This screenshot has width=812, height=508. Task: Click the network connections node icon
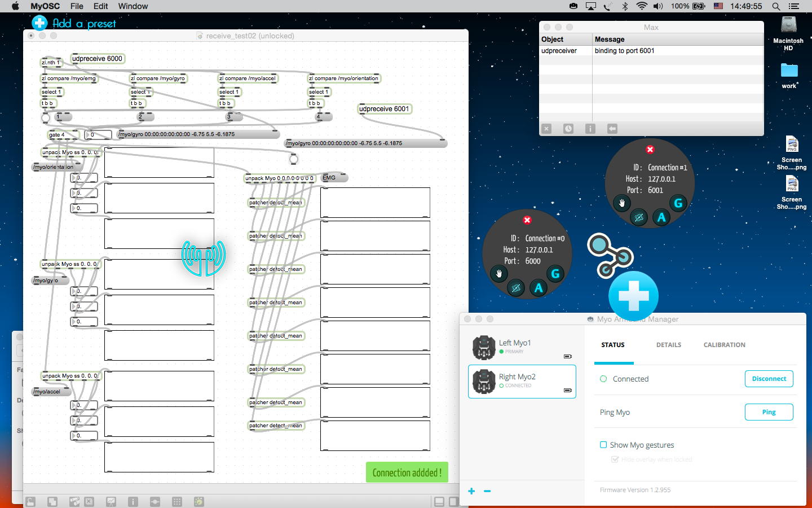610,255
